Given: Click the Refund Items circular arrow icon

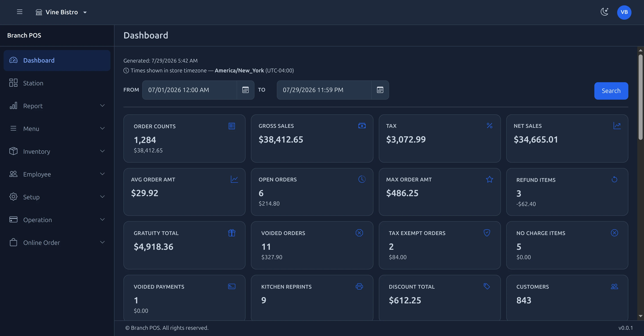Looking at the screenshot, I should (614, 179).
